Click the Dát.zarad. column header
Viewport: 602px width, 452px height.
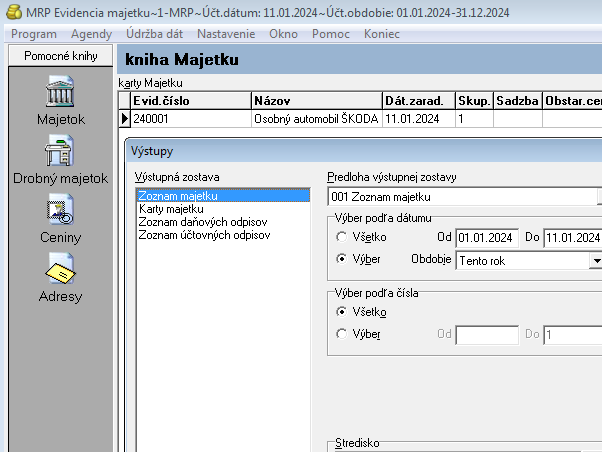pyautogui.click(x=419, y=101)
